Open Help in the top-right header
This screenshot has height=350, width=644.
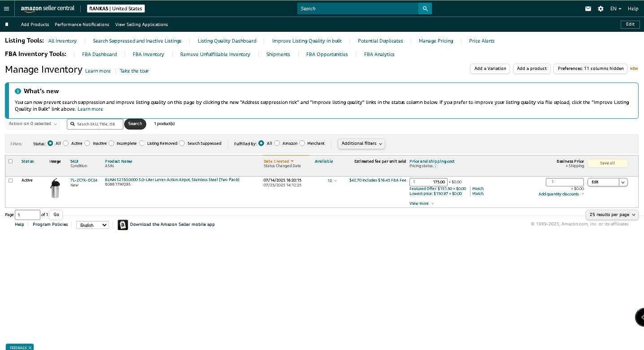click(x=633, y=9)
